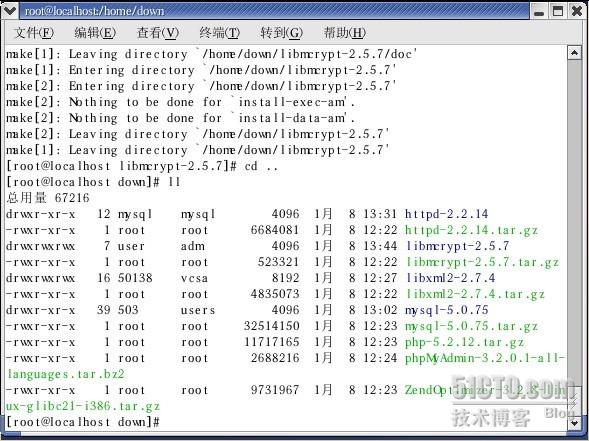
Task: Click the install-exec-am' text
Action: (x=293, y=102)
